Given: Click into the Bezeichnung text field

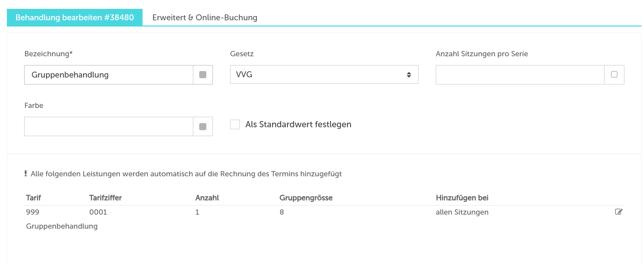Looking at the screenshot, I should (x=109, y=75).
